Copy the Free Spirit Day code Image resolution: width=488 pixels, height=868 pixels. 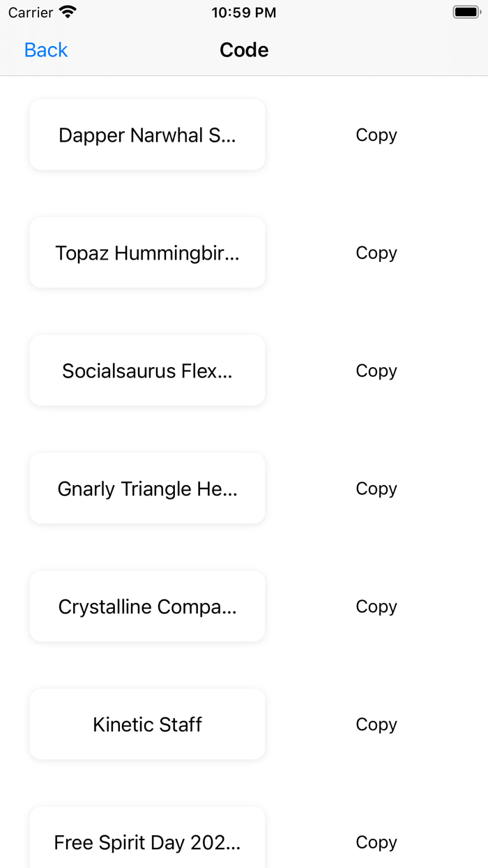(x=376, y=842)
